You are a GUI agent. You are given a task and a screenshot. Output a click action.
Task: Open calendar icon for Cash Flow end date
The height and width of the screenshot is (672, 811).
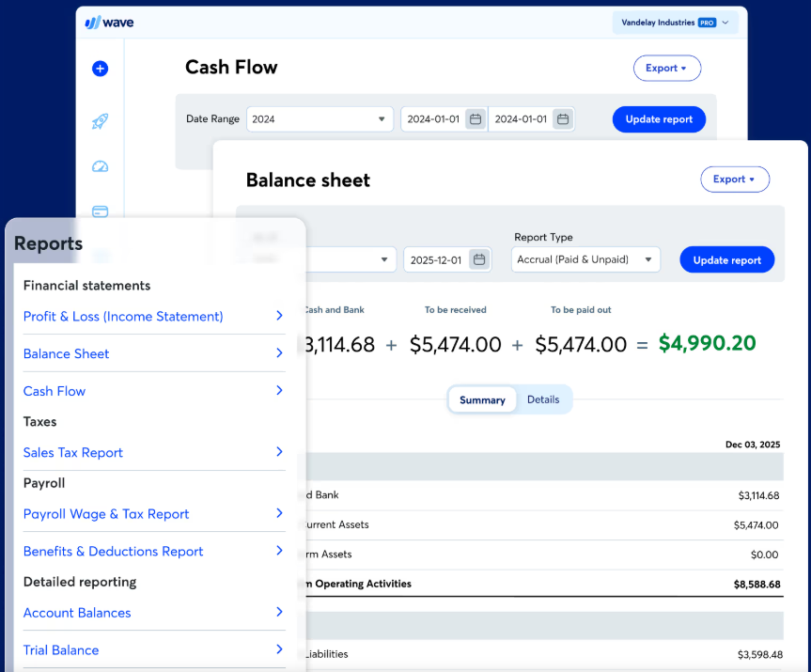pos(563,119)
